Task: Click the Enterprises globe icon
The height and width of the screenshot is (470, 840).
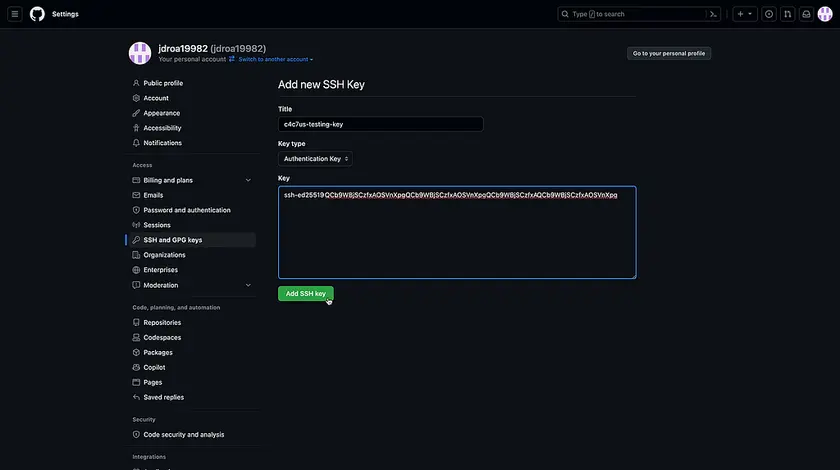Action: [136, 270]
